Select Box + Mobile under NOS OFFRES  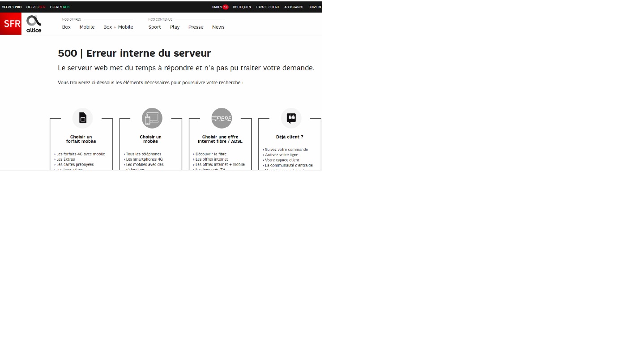118,27
